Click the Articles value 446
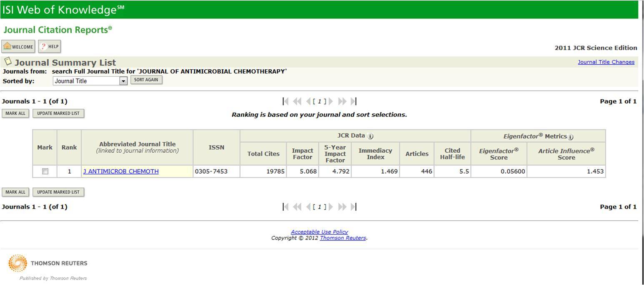 coord(427,171)
